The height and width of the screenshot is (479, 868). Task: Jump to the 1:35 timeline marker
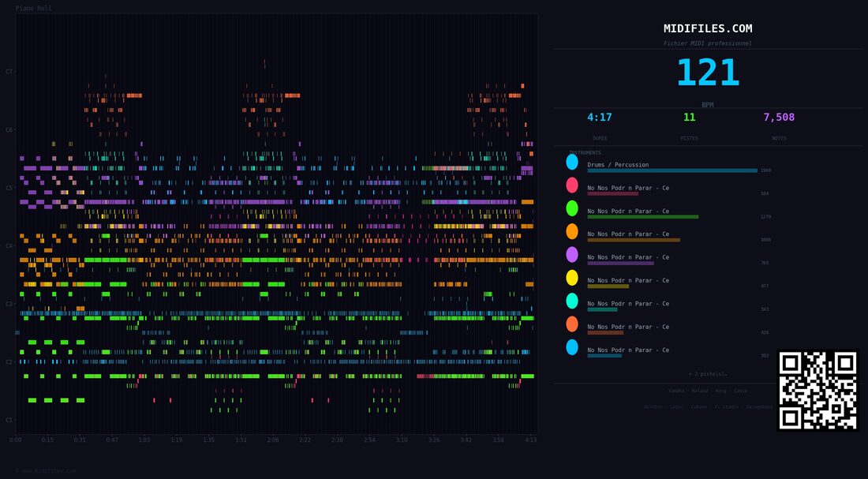pos(208,440)
